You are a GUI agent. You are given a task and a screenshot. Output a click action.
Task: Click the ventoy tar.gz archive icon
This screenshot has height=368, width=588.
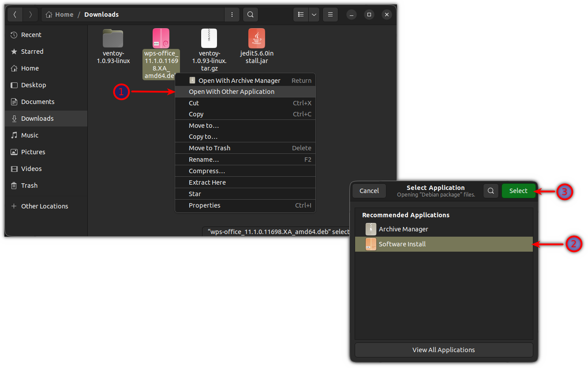coord(209,38)
